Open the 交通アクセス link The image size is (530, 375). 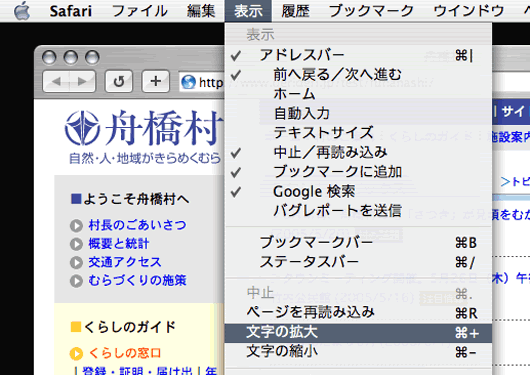(125, 262)
